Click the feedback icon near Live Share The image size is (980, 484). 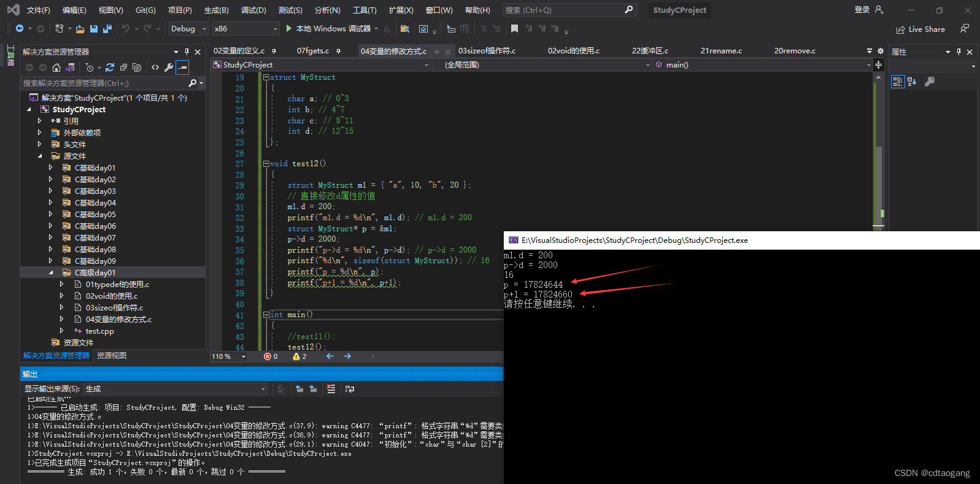(x=965, y=29)
